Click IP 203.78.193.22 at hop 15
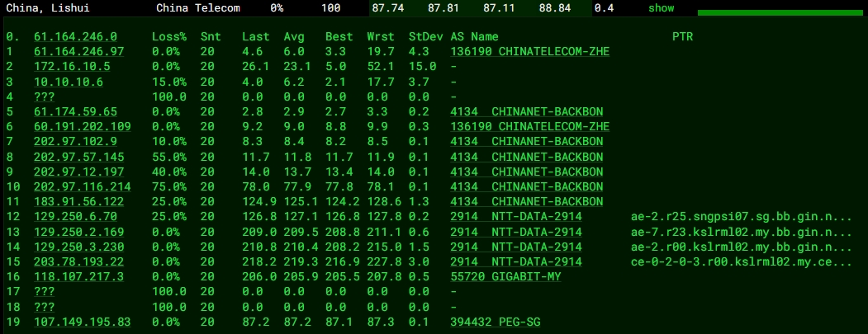 pyautogui.click(x=78, y=261)
